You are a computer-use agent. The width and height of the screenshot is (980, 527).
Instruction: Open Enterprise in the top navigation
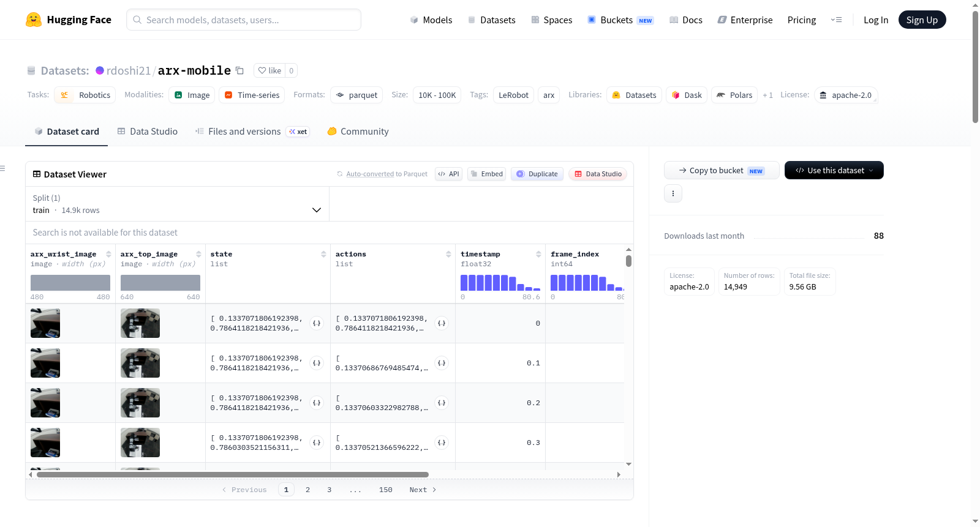tap(745, 20)
